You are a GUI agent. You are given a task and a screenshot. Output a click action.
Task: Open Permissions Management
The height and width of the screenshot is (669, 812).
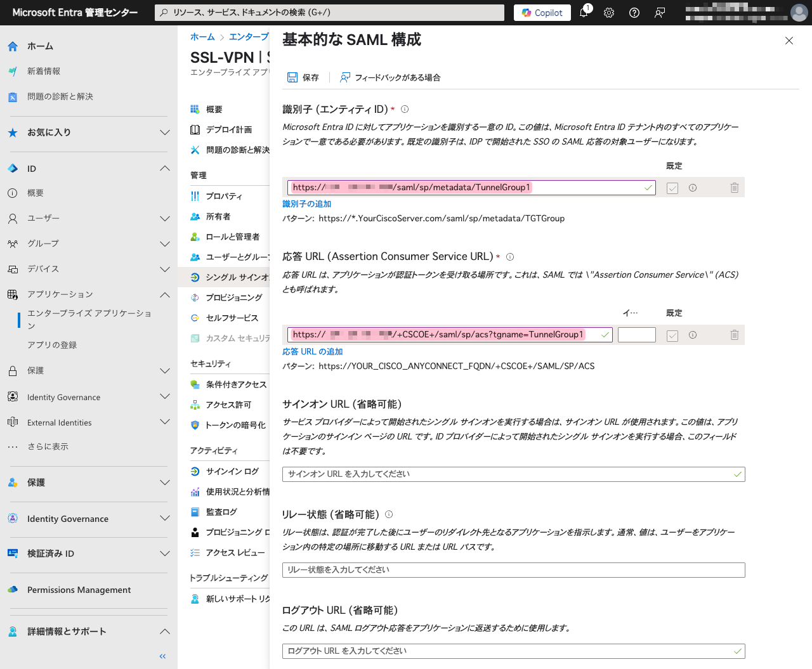click(x=79, y=590)
